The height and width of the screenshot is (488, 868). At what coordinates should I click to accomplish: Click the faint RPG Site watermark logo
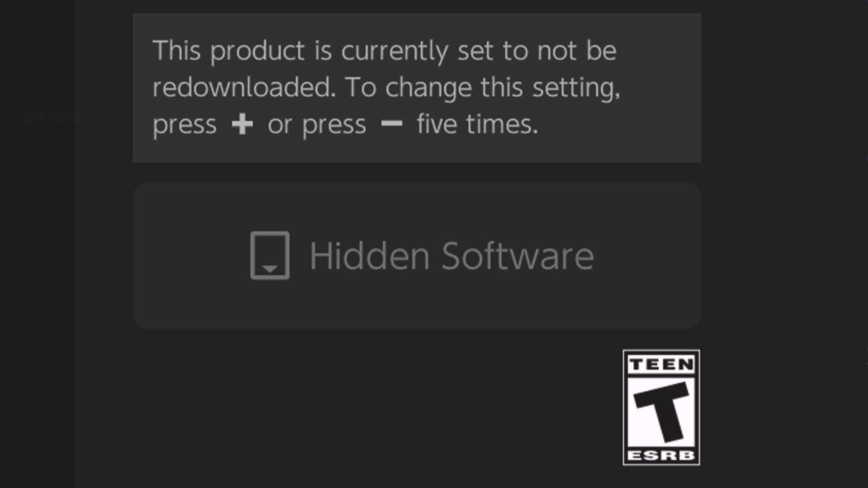click(29, 117)
